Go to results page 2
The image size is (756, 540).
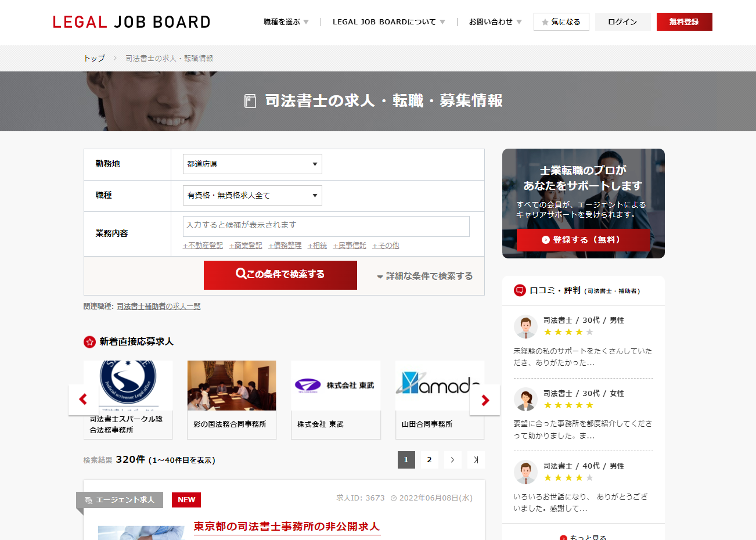(430, 460)
